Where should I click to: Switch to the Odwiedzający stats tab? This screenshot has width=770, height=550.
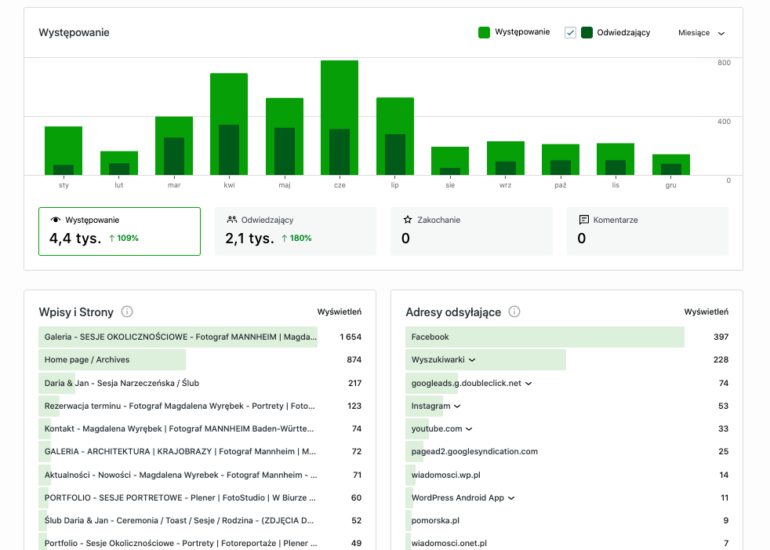(x=295, y=231)
